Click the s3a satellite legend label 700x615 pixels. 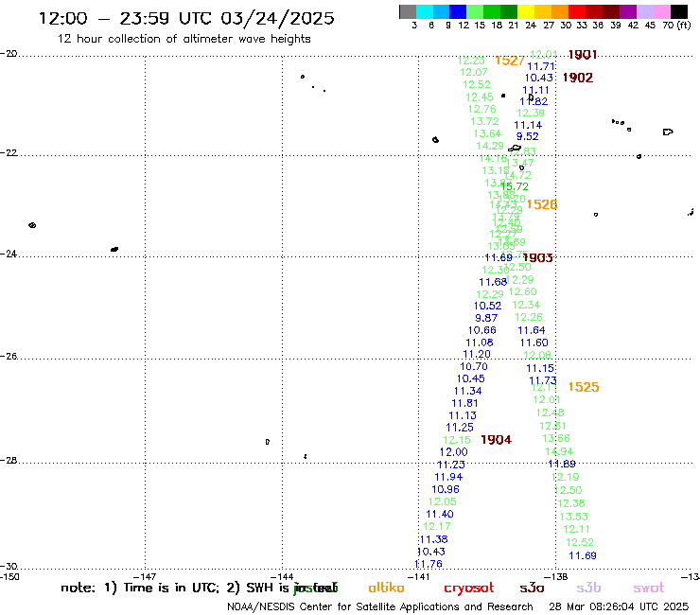click(533, 588)
